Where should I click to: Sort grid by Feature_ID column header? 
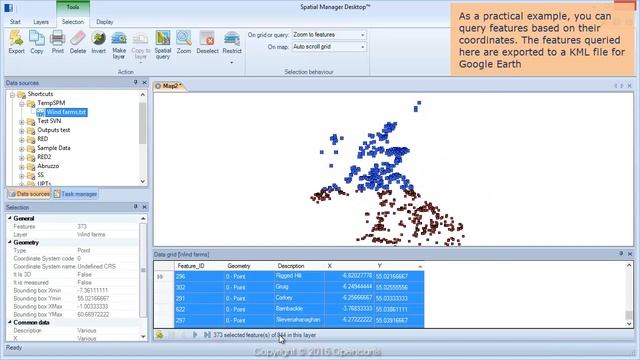click(199, 266)
